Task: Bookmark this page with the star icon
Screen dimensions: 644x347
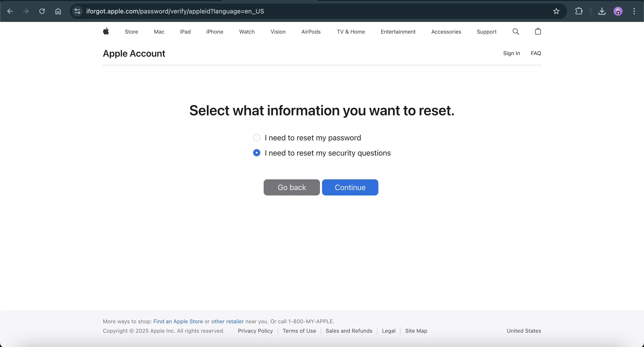Action: 556,11
